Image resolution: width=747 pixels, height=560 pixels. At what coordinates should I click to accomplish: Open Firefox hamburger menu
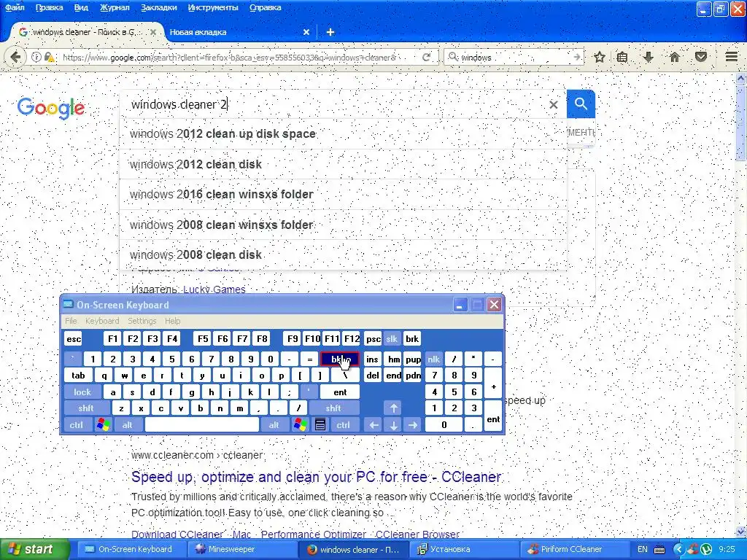[x=731, y=57]
